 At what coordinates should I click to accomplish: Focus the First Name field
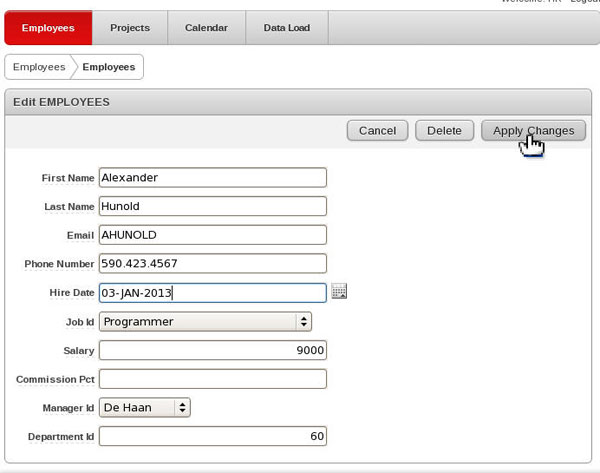tap(213, 178)
